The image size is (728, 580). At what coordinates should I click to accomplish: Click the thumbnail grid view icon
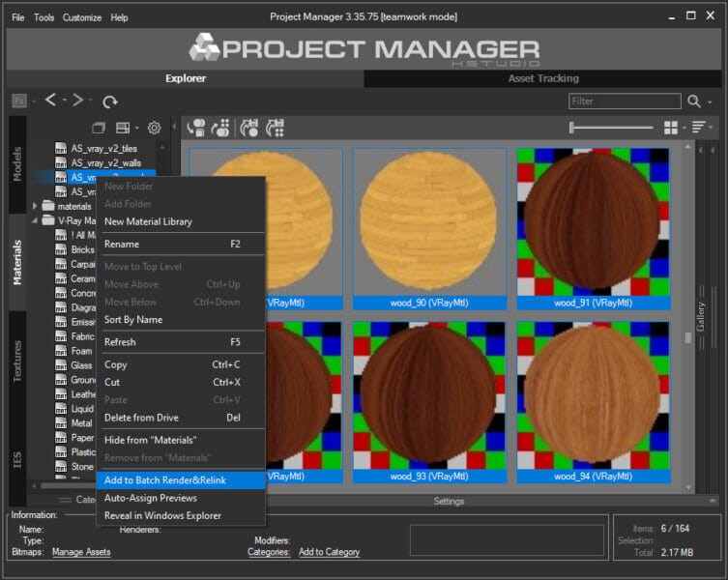[670, 128]
